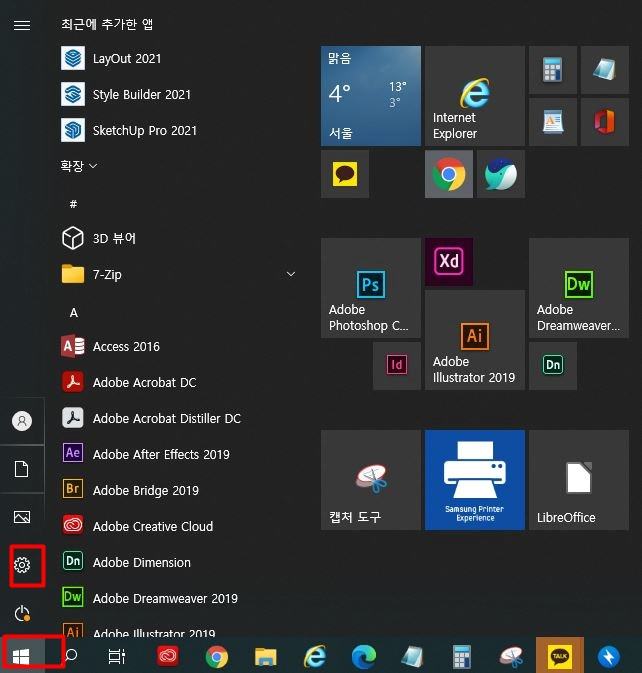Screen dimensions: 642x673
Task: Open File Explorer from the taskbar
Action: click(266, 657)
